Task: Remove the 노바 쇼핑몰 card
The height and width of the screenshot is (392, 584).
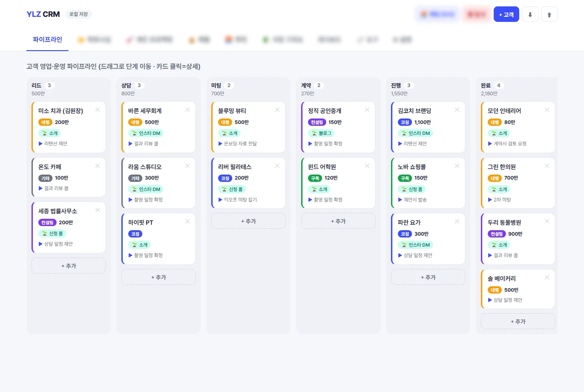Action: [457, 166]
